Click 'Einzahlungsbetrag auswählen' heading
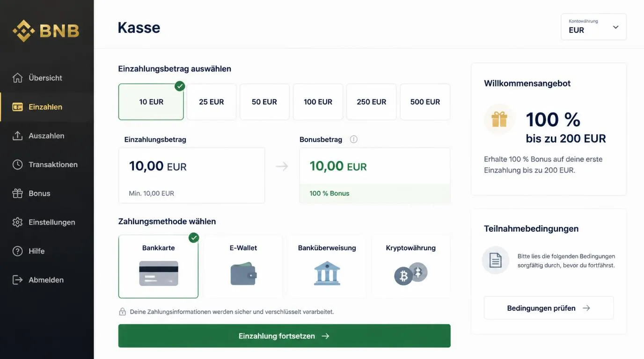644x359 pixels. pos(175,69)
